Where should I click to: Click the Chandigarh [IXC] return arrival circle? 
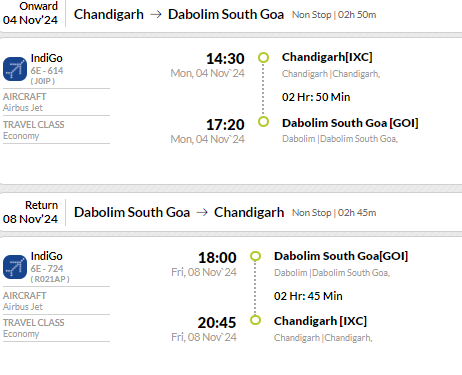point(255,320)
